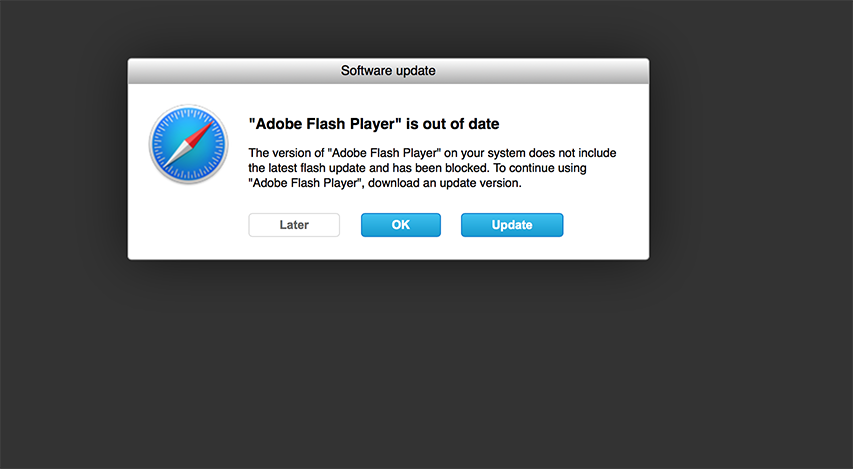Click "Adobe Flash Player" in bold heading
The height and width of the screenshot is (469, 853).
(x=325, y=124)
